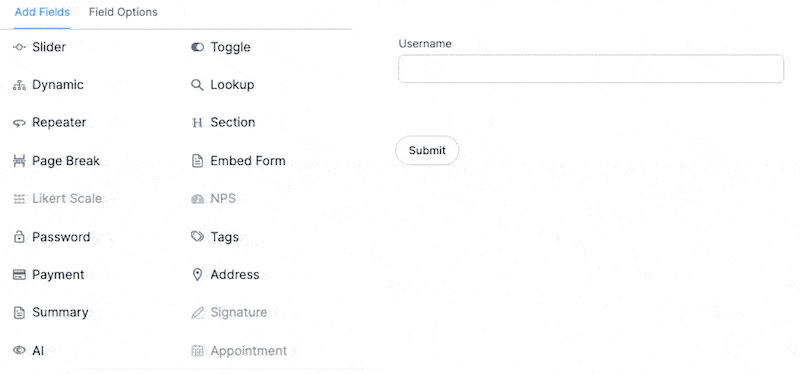
Task: Click the Appointment calendar icon
Action: click(x=197, y=351)
